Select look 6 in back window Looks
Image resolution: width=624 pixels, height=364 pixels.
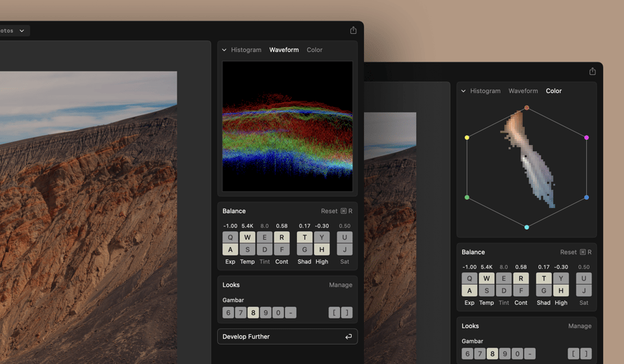467,354
